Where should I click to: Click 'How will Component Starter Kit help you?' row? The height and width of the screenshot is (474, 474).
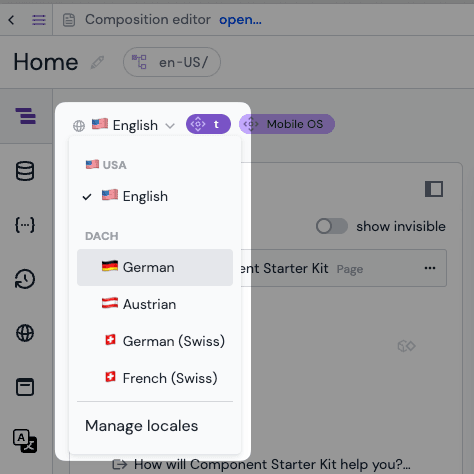[x=262, y=464]
